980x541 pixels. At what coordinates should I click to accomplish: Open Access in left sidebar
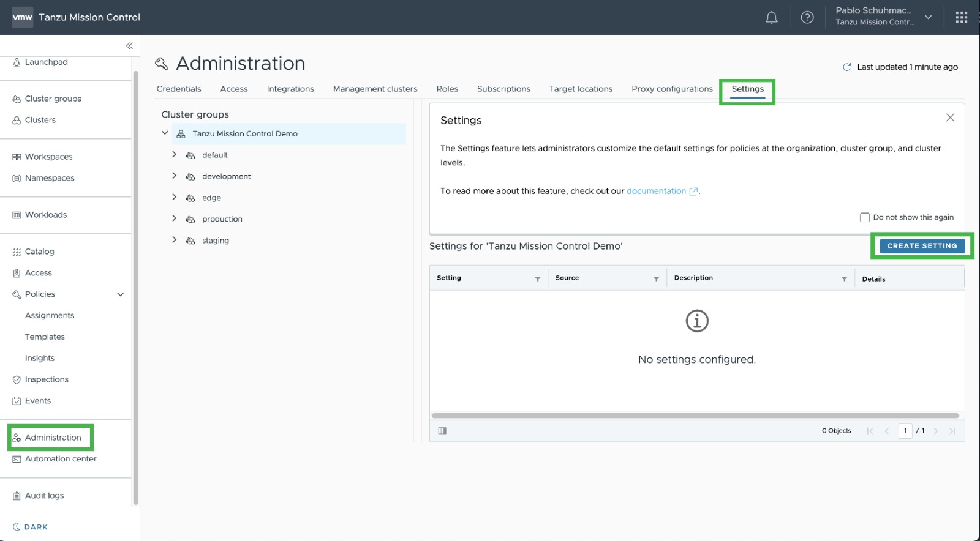(38, 273)
